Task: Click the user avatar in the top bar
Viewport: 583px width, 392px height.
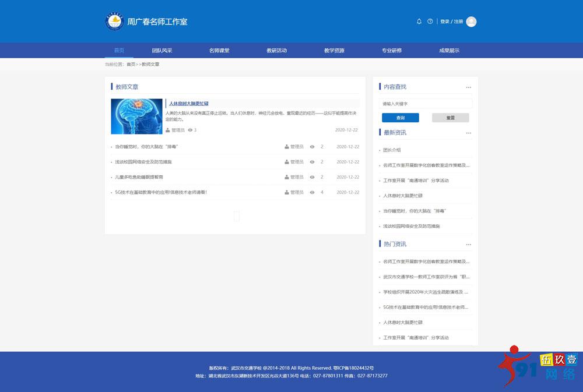Action: (x=470, y=22)
